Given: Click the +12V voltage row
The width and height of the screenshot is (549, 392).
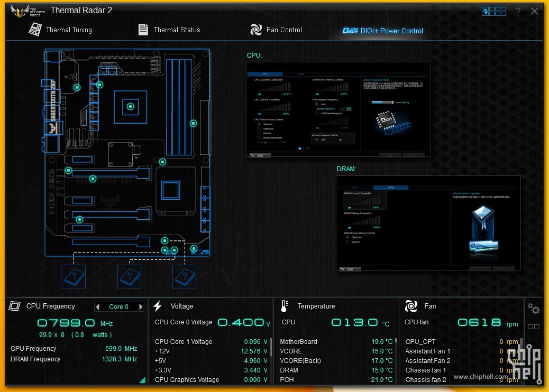Looking at the screenshot, I should coord(211,351).
